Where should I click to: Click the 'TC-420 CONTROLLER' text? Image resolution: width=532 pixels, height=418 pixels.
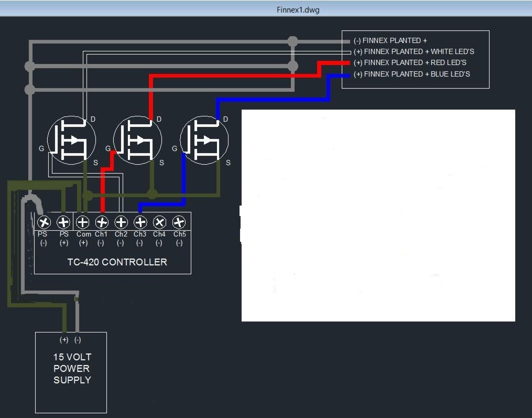117,262
